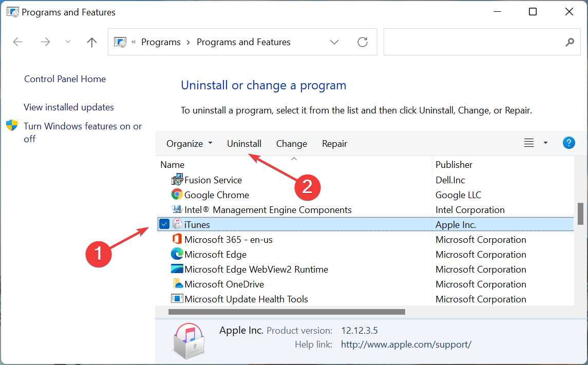Uncheck the iTunes checkbox
The image size is (588, 365).
(x=165, y=224)
